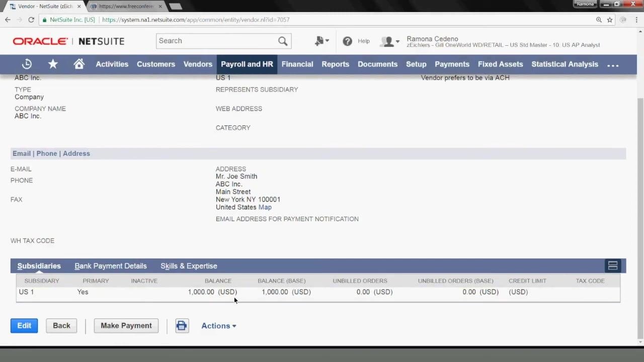The height and width of the screenshot is (362, 644).
Task: Open the Vendors menu
Action: click(x=198, y=64)
